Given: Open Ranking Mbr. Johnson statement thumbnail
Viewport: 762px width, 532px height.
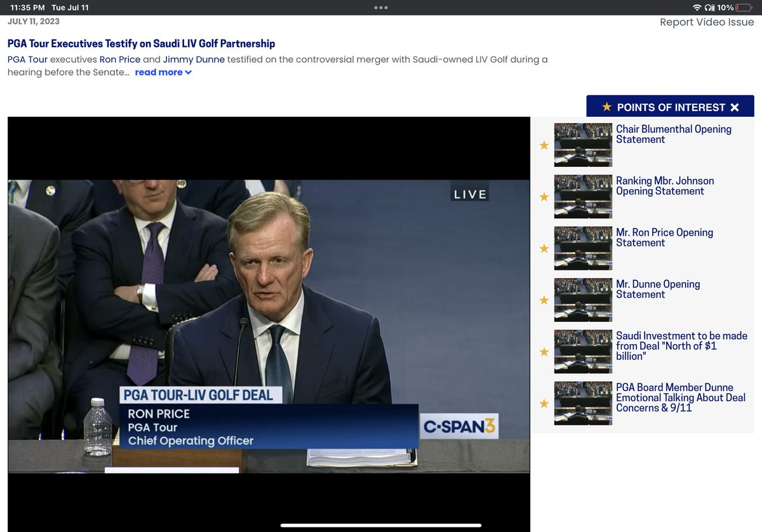Looking at the screenshot, I should pyautogui.click(x=583, y=196).
